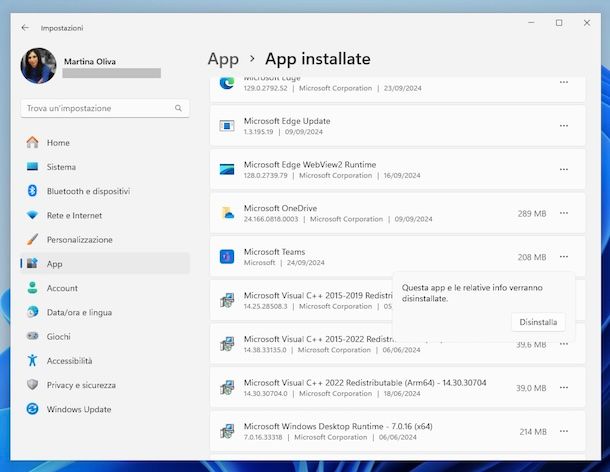Open Windows Update page
Screen dimensions: 610x472
105,409
